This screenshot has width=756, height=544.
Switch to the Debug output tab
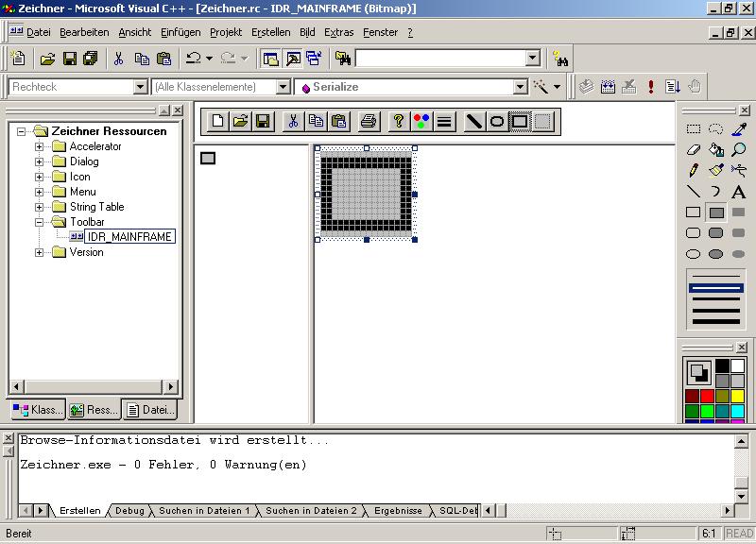[x=129, y=511]
